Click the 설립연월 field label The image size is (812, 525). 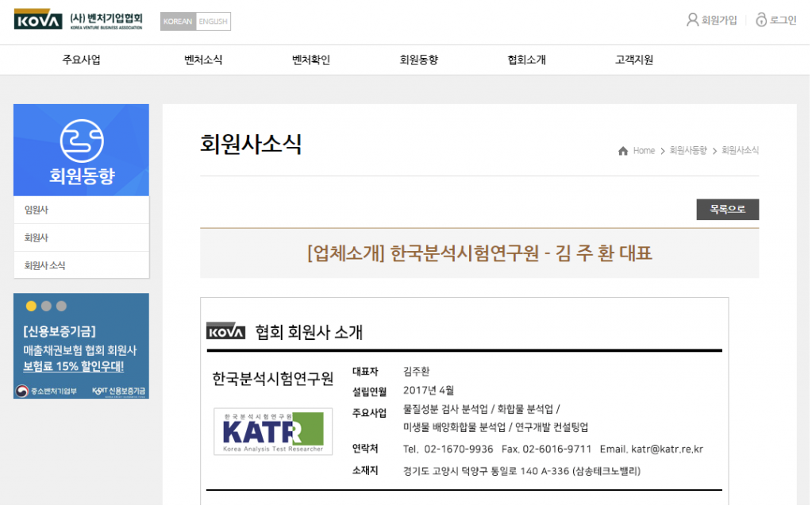pyautogui.click(x=369, y=392)
